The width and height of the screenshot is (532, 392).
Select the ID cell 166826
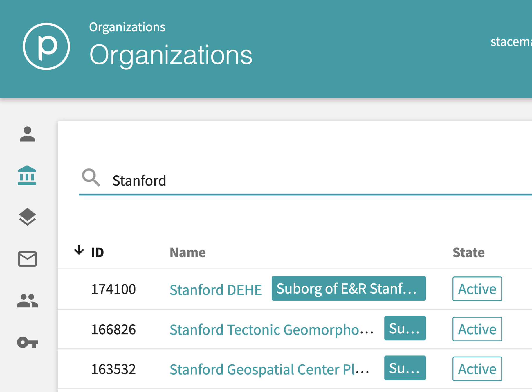(x=113, y=329)
